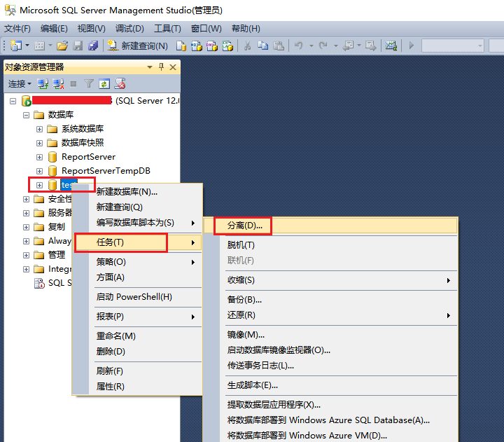Open the 连接 dropdown in Object Explorer
The image size is (504, 442).
pos(19,83)
